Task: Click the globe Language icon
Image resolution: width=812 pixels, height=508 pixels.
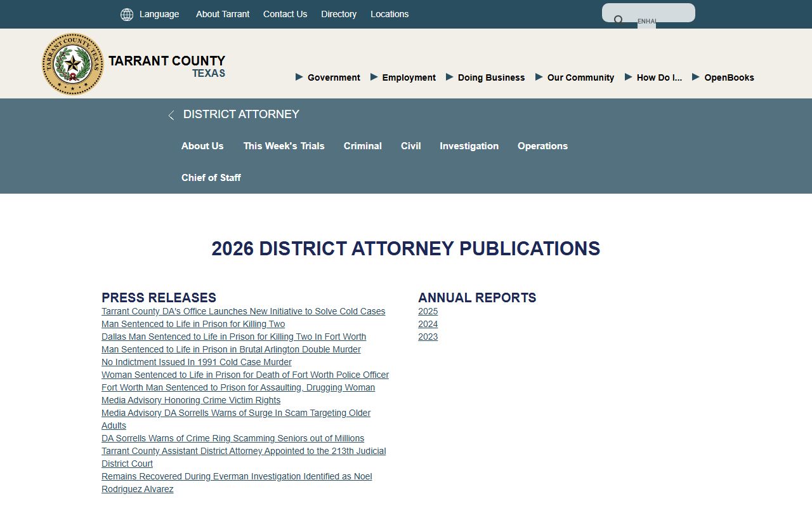Action: coord(127,15)
